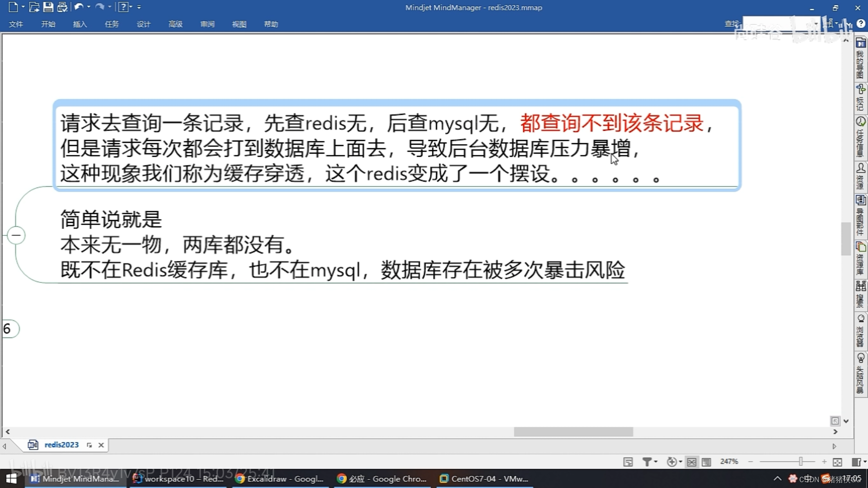Undo the last action
The width and height of the screenshot is (868, 488).
pyautogui.click(x=79, y=7)
